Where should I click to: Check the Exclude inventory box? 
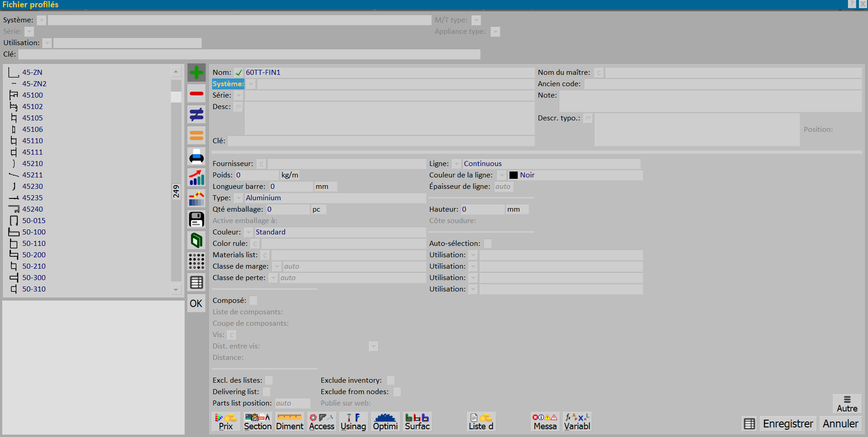tap(390, 380)
